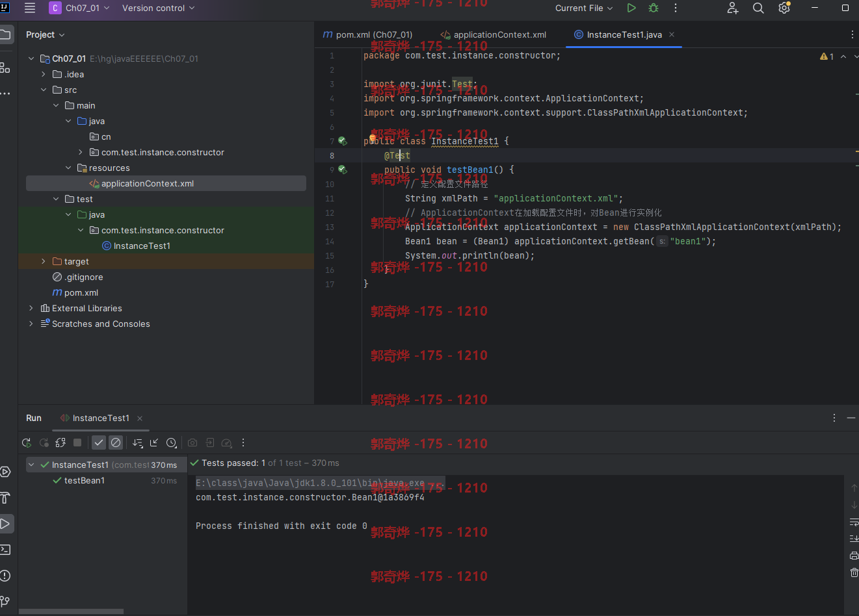
Task: Open Current File run configuration dropdown
Action: pyautogui.click(x=584, y=8)
